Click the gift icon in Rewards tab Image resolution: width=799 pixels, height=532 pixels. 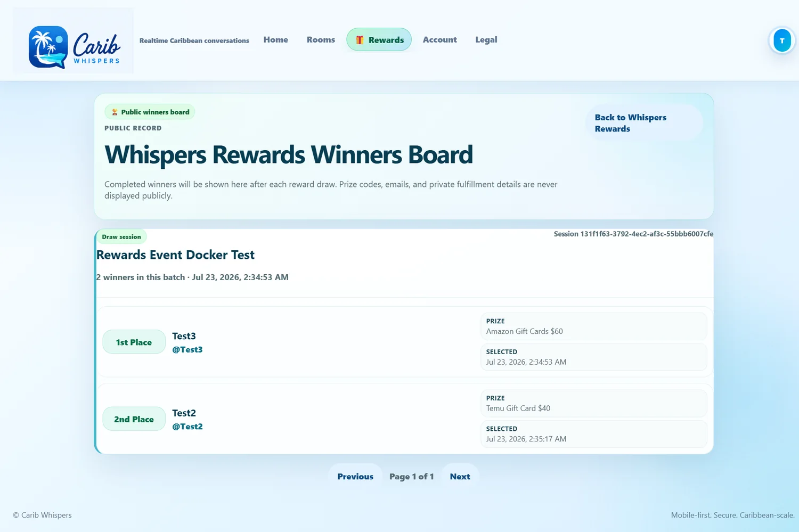point(360,40)
